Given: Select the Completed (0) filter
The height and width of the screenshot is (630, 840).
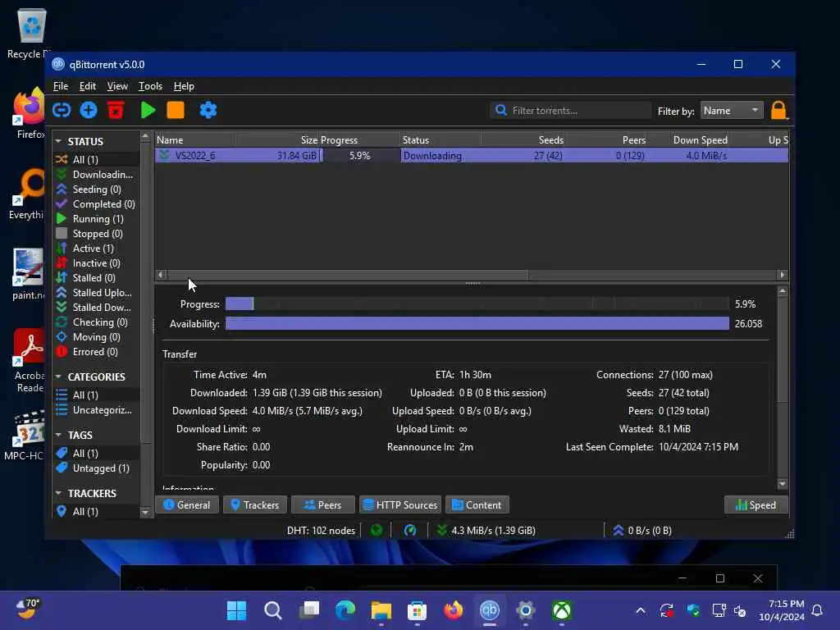Looking at the screenshot, I should pyautogui.click(x=97, y=204).
